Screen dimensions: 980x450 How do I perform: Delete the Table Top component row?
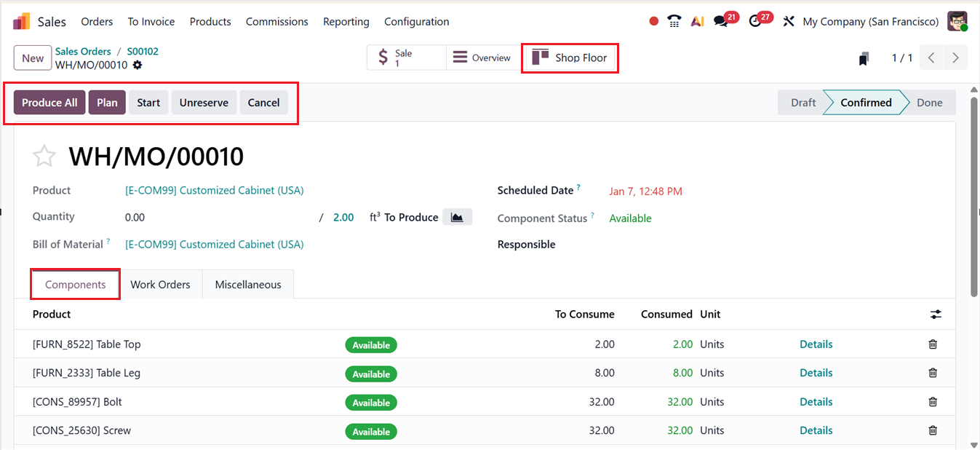933,344
